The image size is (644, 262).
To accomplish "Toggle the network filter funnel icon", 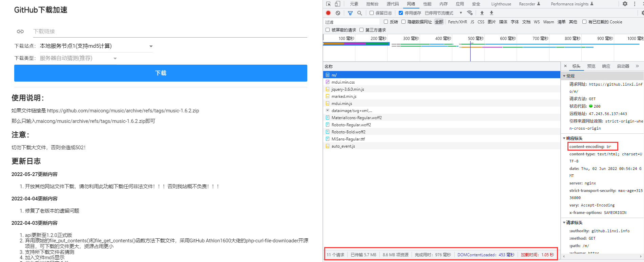I will tap(350, 13).
